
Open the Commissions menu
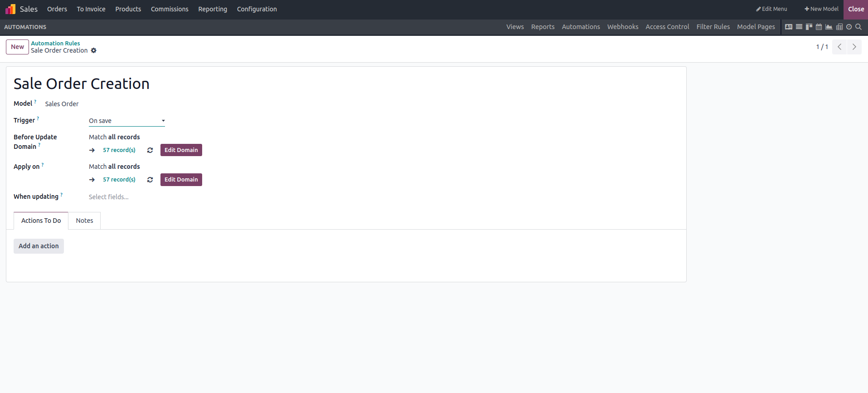(170, 9)
